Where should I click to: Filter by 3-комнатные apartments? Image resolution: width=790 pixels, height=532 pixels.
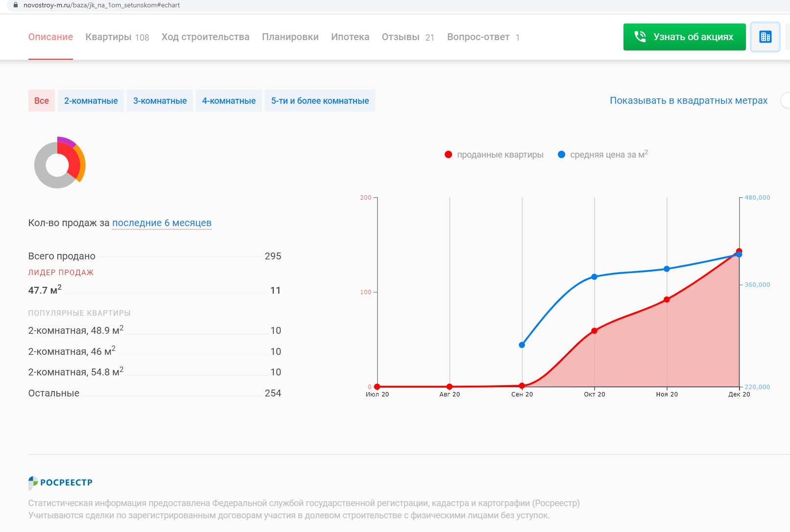coord(160,101)
